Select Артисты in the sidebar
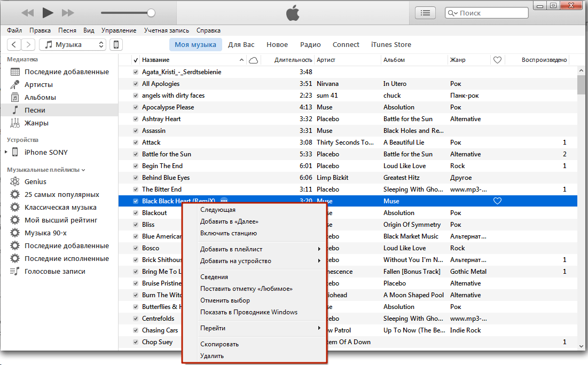 tap(59, 84)
